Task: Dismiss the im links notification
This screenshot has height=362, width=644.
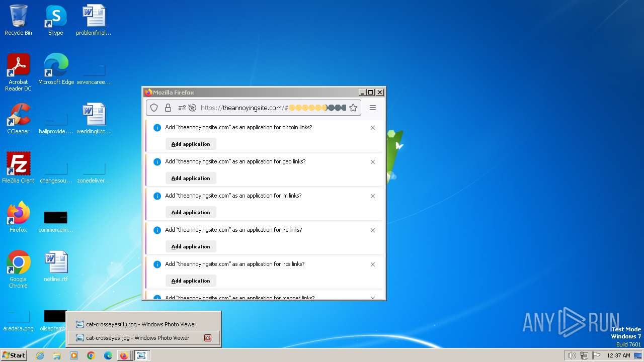Action: [373, 196]
